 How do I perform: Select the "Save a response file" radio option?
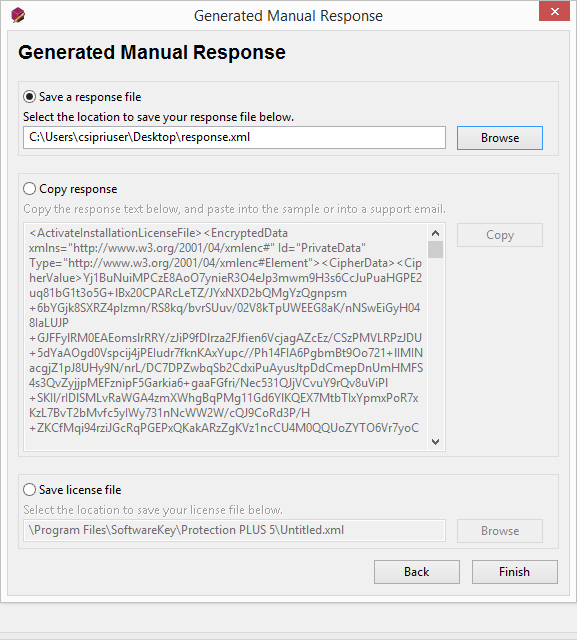tap(29, 97)
